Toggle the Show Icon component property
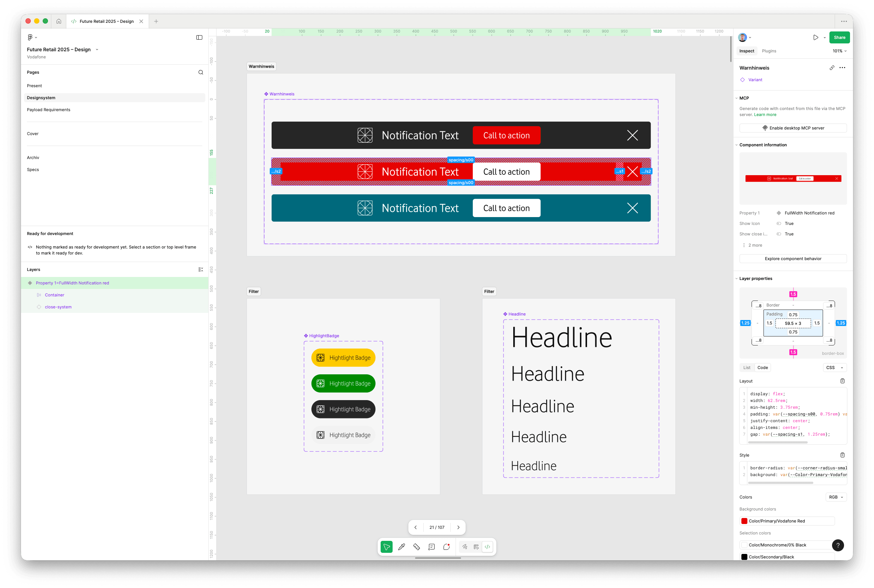The image size is (874, 588). click(780, 223)
